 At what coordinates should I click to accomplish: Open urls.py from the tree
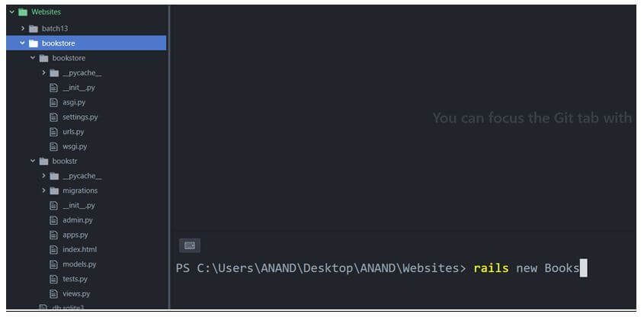(72, 132)
